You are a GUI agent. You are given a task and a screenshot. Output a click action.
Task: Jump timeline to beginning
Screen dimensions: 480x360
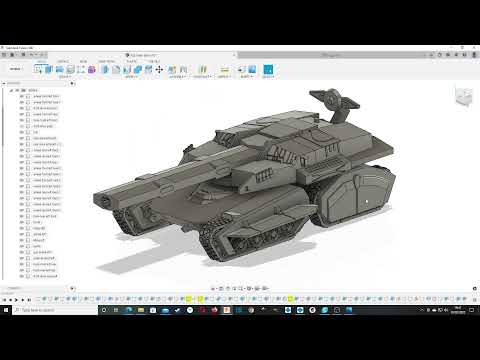tap(4, 300)
